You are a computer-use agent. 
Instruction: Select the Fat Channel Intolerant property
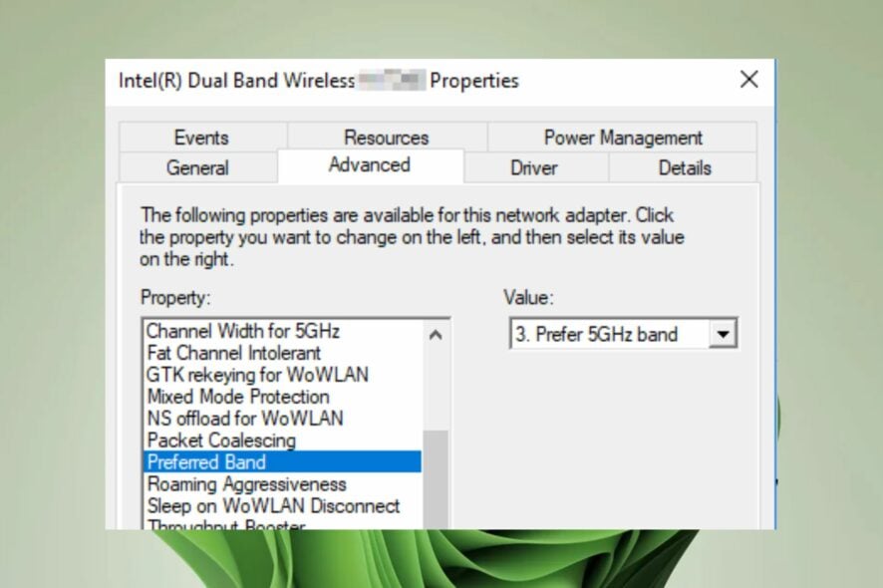(233, 353)
